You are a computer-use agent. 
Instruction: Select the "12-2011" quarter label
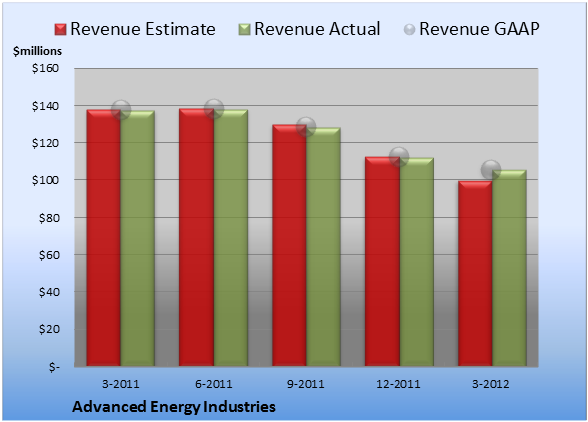pyautogui.click(x=398, y=384)
